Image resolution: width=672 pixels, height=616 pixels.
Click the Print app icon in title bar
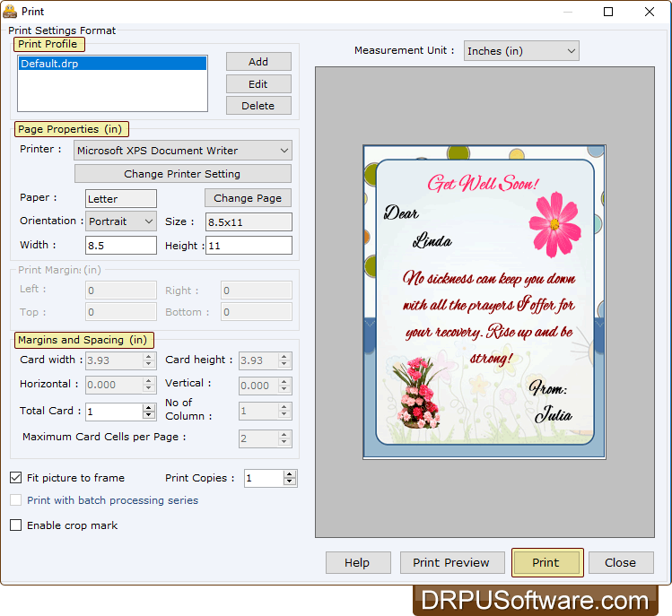pyautogui.click(x=10, y=12)
